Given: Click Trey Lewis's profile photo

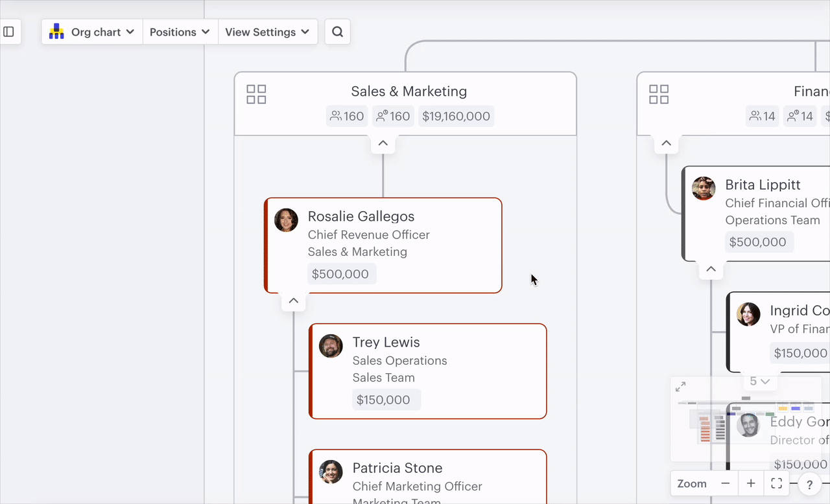Looking at the screenshot, I should [331, 346].
